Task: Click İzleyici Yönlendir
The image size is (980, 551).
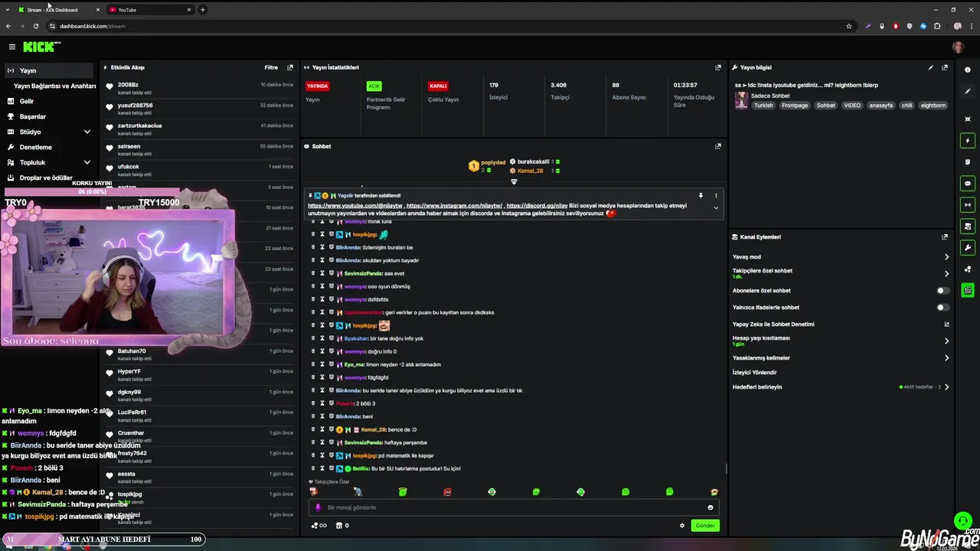Action: coord(755,373)
